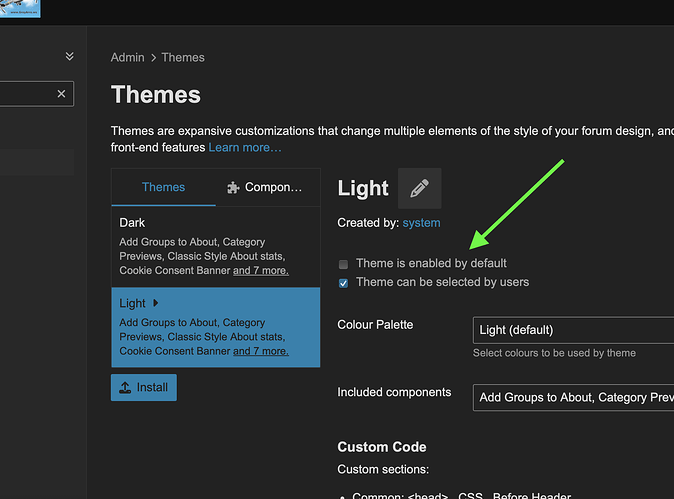Click the 'Custom Code' heading text

coord(382,447)
